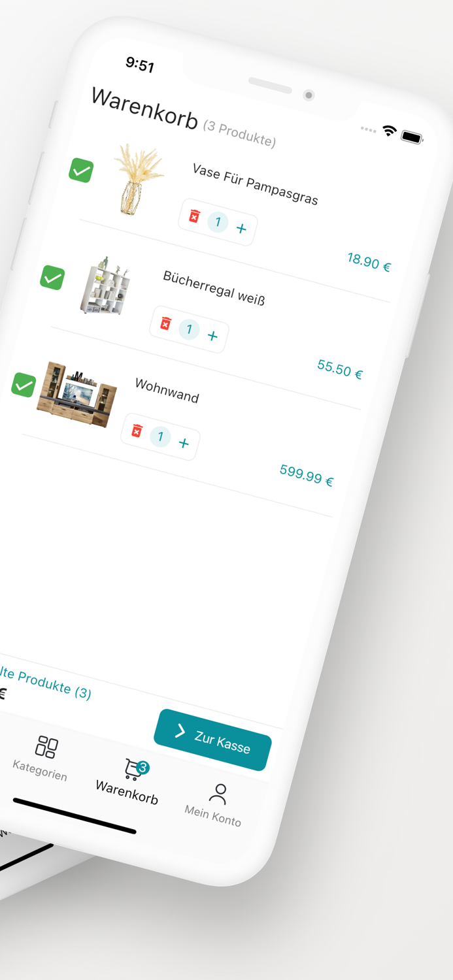This screenshot has width=453, height=980.
Task: Increase the Wohnwand quantity with the plus icon
Action: (184, 444)
